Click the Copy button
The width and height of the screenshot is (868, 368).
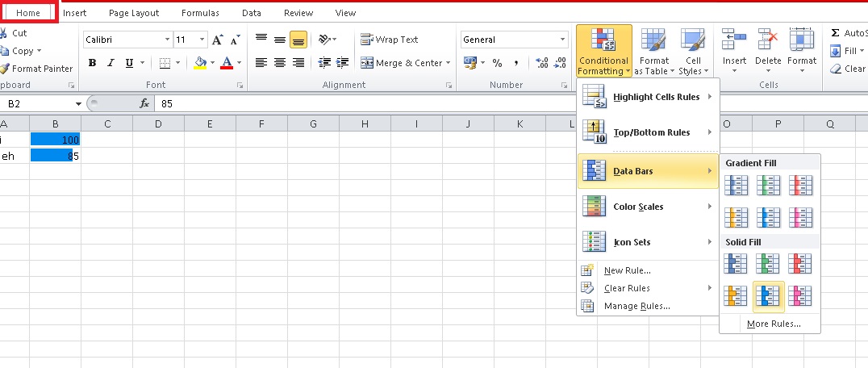tap(18, 51)
